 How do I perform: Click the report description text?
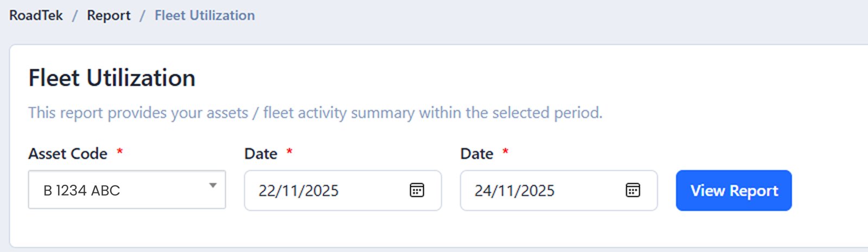pos(315,113)
